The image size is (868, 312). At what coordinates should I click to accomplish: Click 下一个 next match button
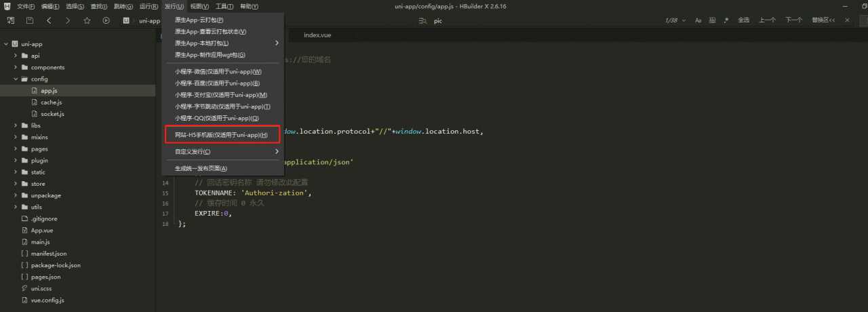[793, 20]
